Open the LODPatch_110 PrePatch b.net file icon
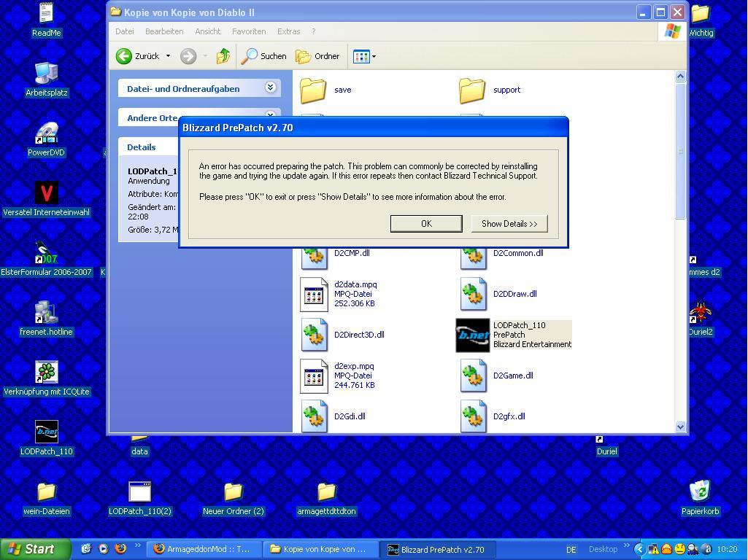The height and width of the screenshot is (560, 748). [x=473, y=335]
